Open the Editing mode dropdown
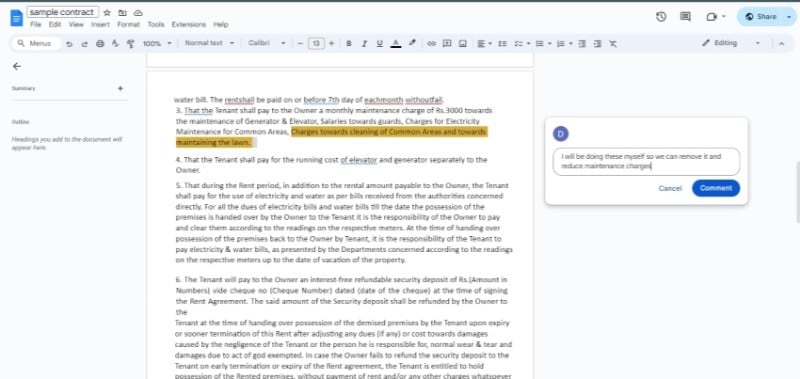The width and height of the screenshot is (800, 379). point(731,43)
